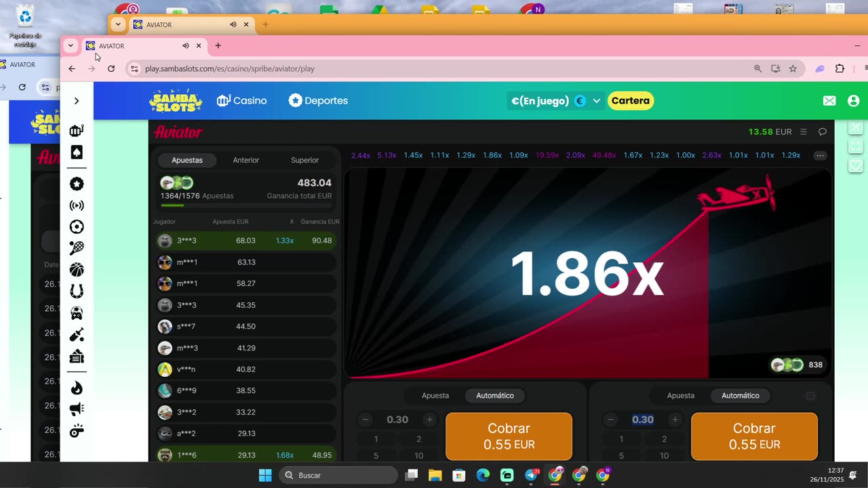
Task: Switch to the Apuestas bets tab
Action: (187, 160)
